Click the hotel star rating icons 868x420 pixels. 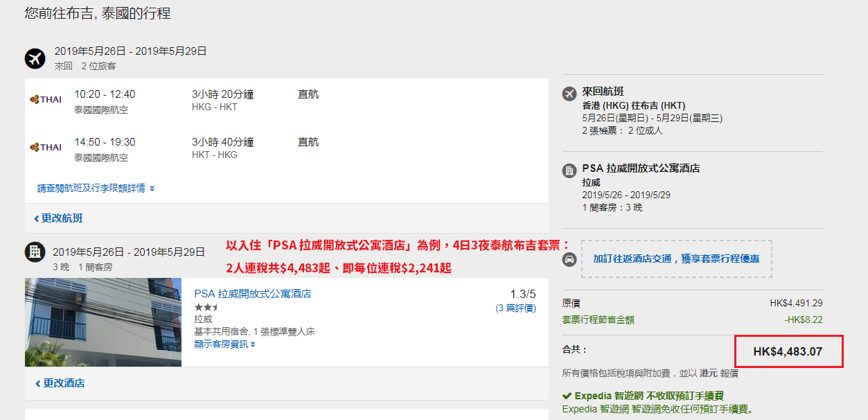tap(206, 307)
